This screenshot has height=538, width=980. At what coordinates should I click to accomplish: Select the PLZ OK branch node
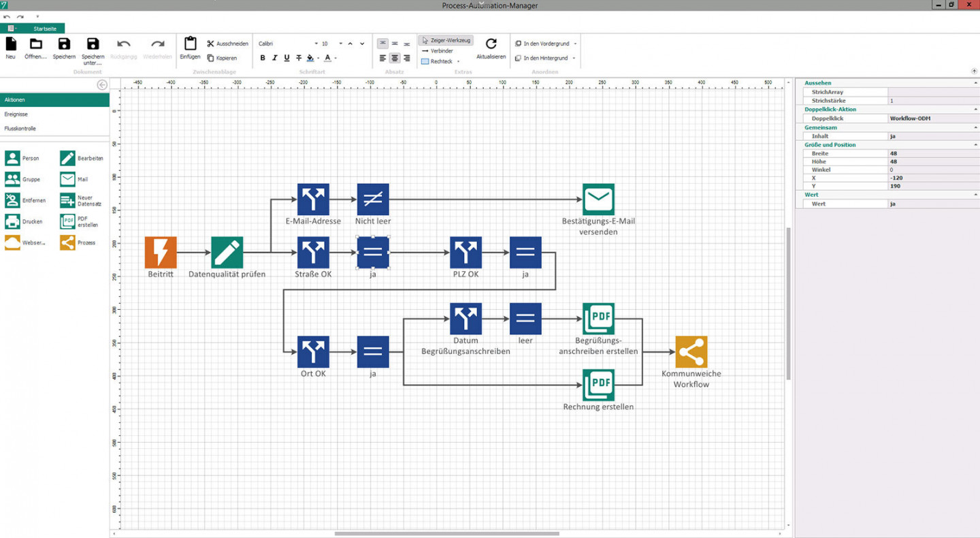465,253
